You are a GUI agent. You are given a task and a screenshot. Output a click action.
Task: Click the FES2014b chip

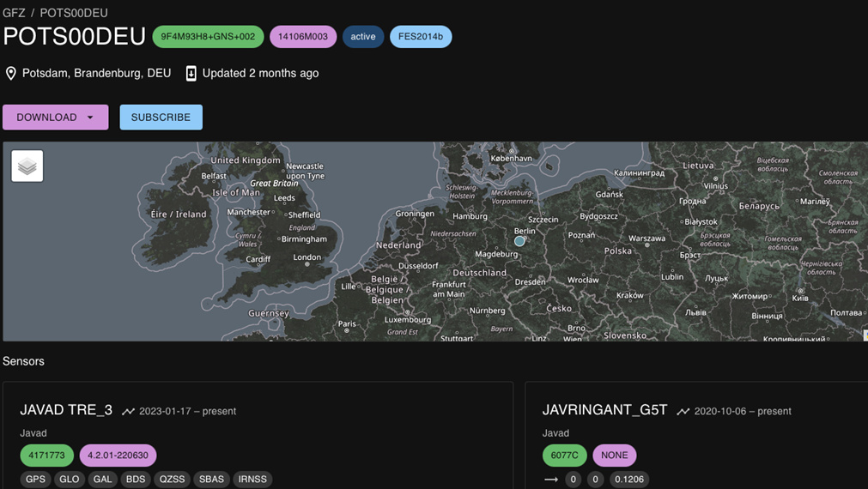click(x=421, y=37)
